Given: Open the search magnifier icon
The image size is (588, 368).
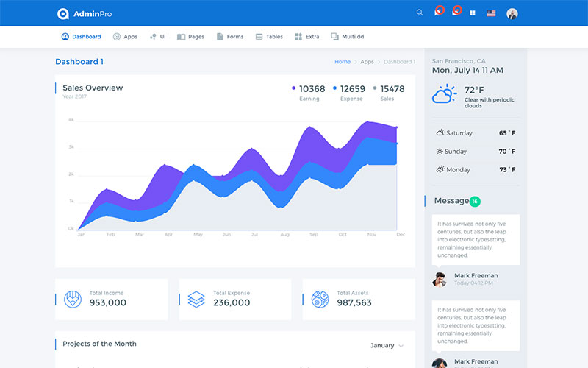Looking at the screenshot, I should (420, 13).
